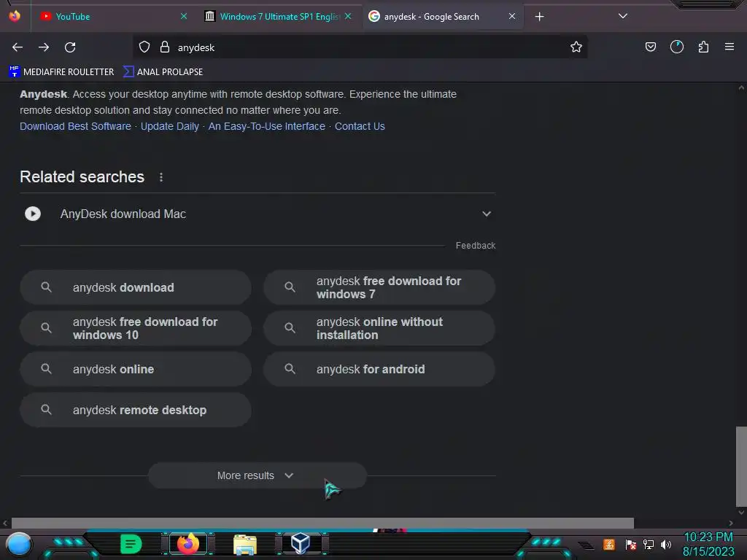Close the anydesk Google Search tab
Screen dimensions: 747x560
pos(512,16)
